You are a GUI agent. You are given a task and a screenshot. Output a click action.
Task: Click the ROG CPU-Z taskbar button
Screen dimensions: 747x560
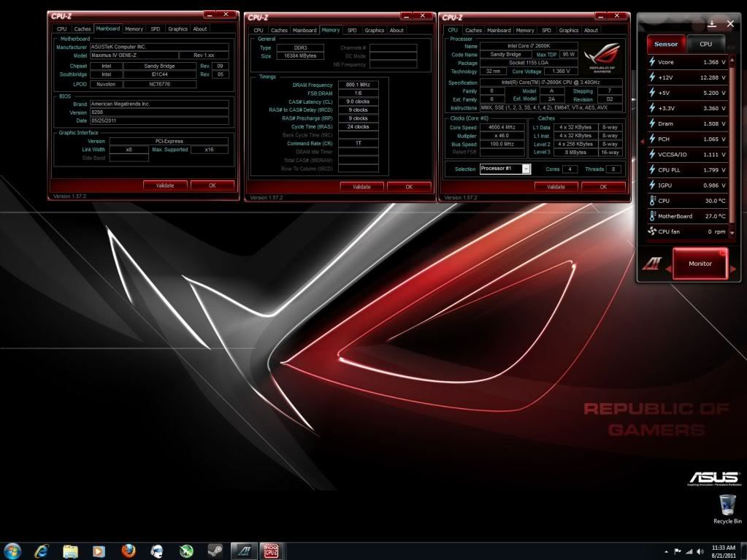tap(272, 551)
